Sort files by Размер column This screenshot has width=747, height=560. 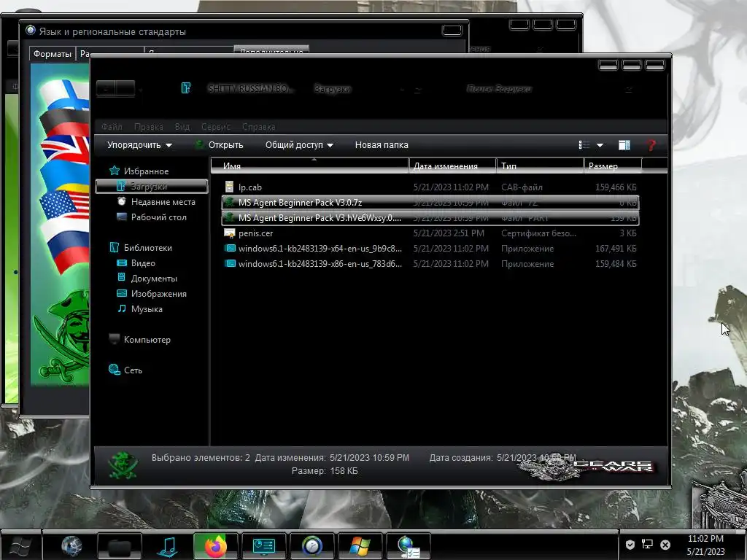pos(613,166)
